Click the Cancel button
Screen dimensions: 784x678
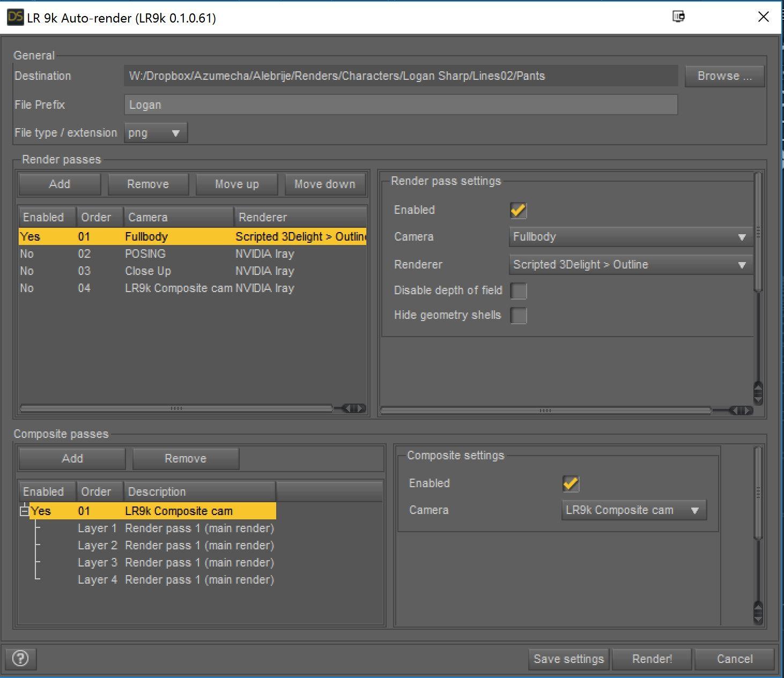735,659
